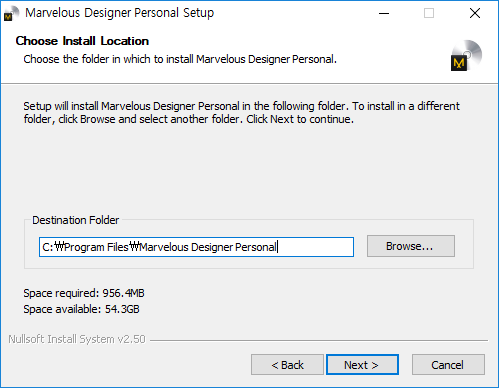Viewport: 499px width, 388px height.
Task: Open the Browse... folder picker
Action: [411, 246]
